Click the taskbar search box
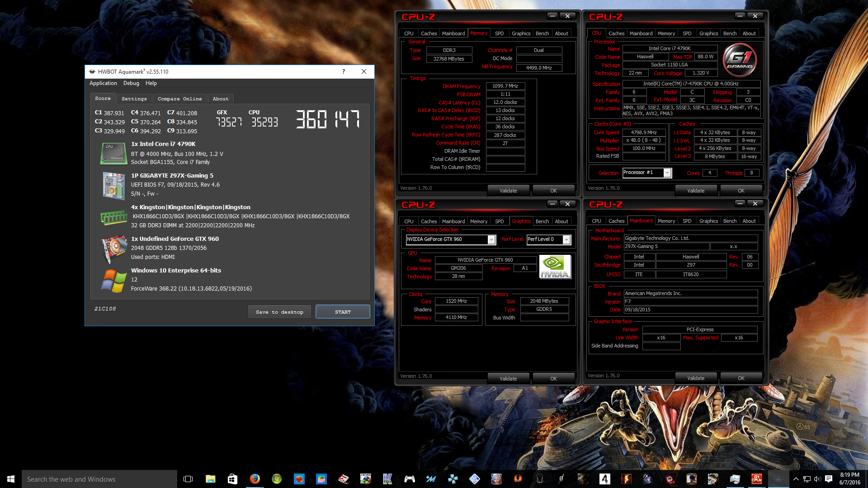 click(99, 479)
